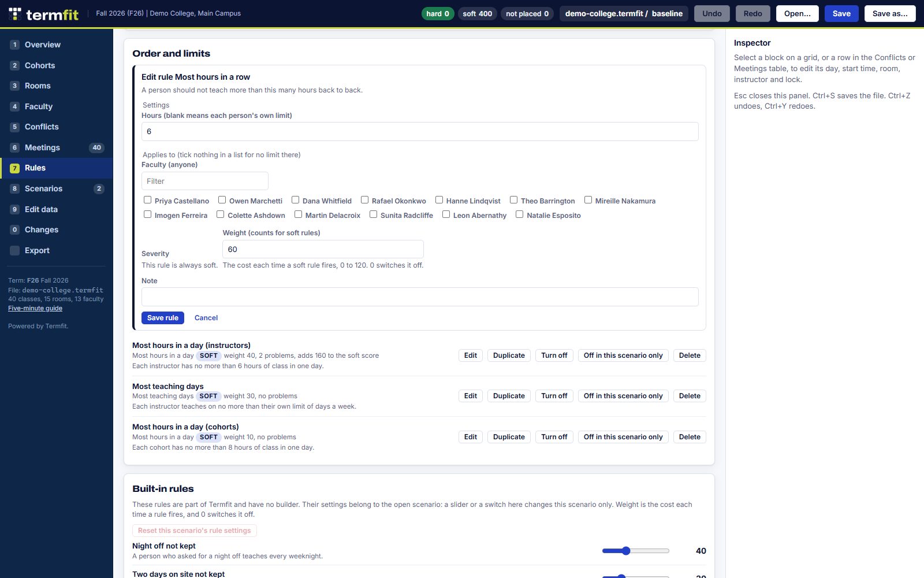Screen dimensions: 924x578
Task: Open the Edit data section
Action: tap(57, 209)
